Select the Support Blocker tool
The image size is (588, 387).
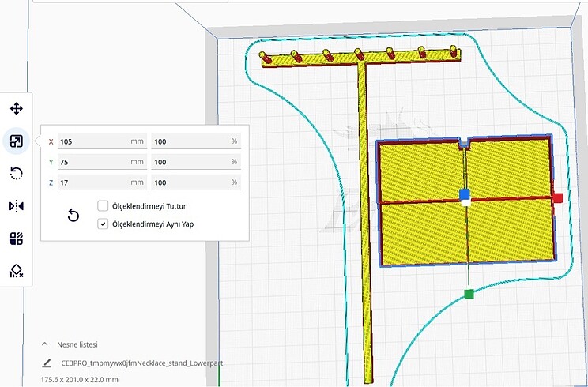[16, 271]
